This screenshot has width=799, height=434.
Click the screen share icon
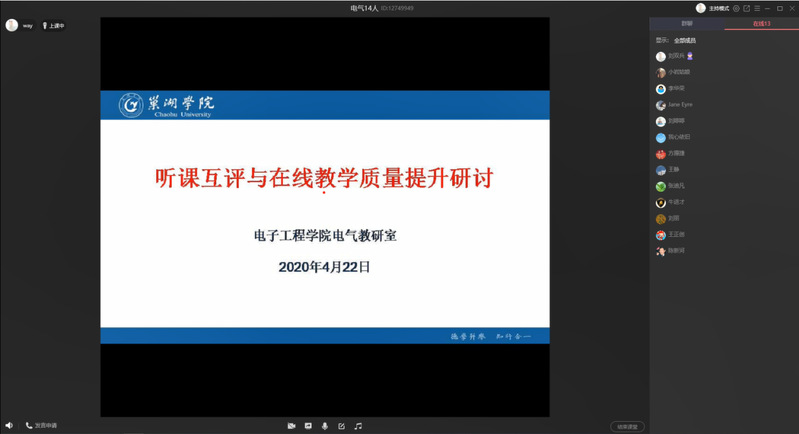(x=308, y=426)
